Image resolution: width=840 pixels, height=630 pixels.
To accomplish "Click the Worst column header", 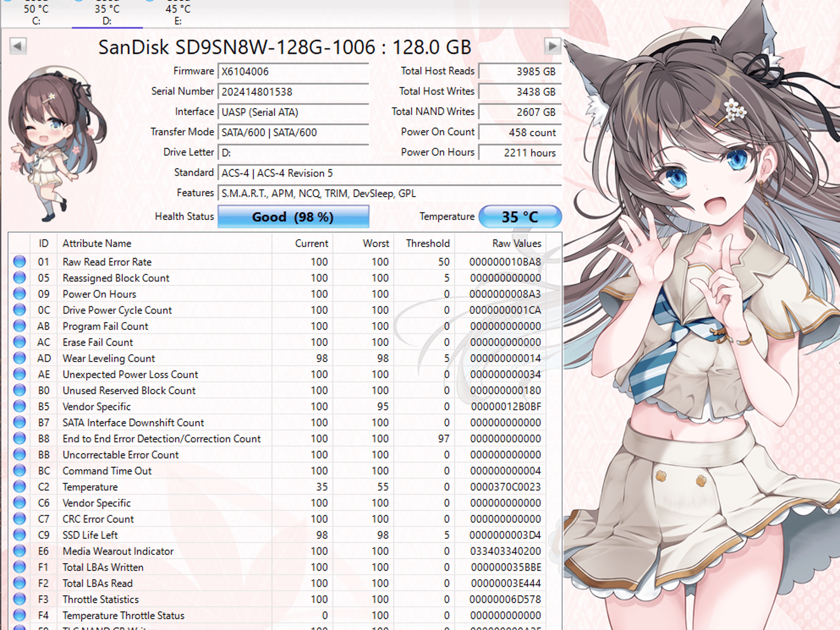I will (x=363, y=243).
